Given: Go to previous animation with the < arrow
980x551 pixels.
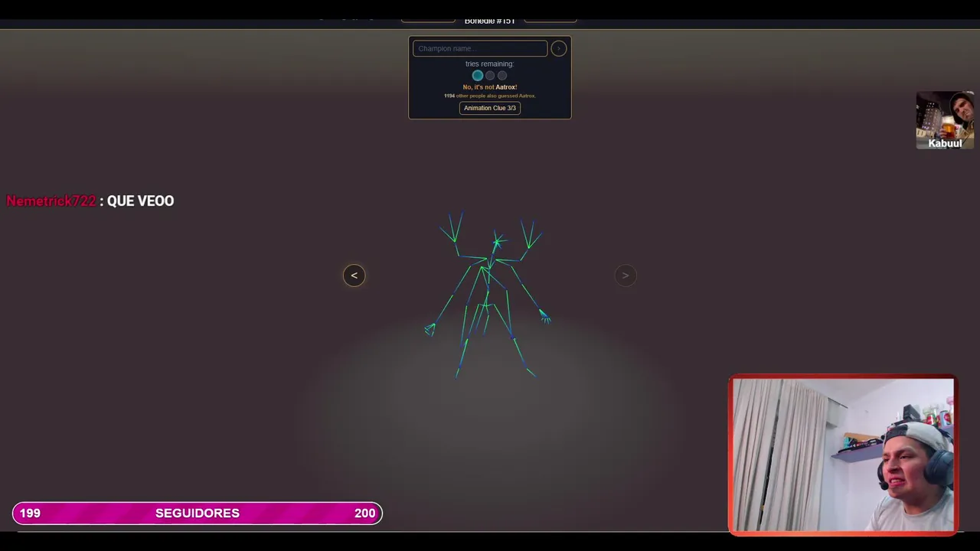Looking at the screenshot, I should 354,275.
